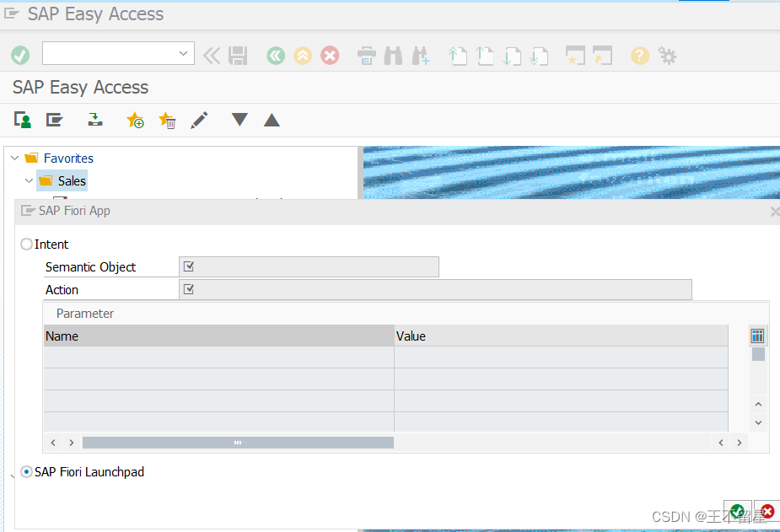The width and height of the screenshot is (780, 532).
Task: Click the Action input field
Action: [x=435, y=290]
